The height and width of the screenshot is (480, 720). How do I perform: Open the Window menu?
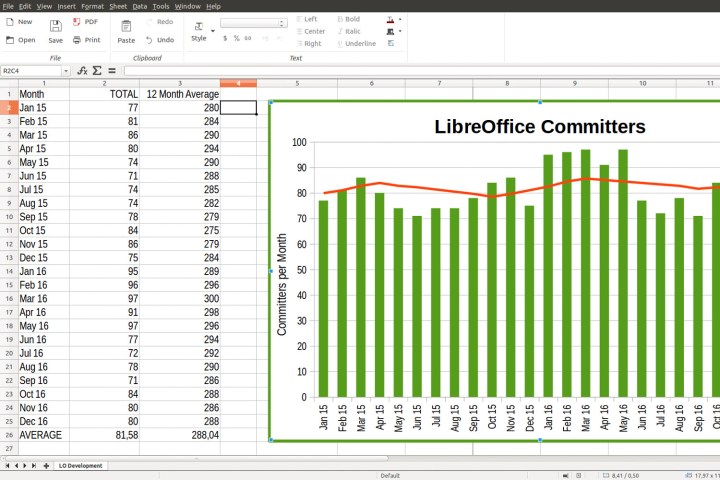[x=187, y=6]
